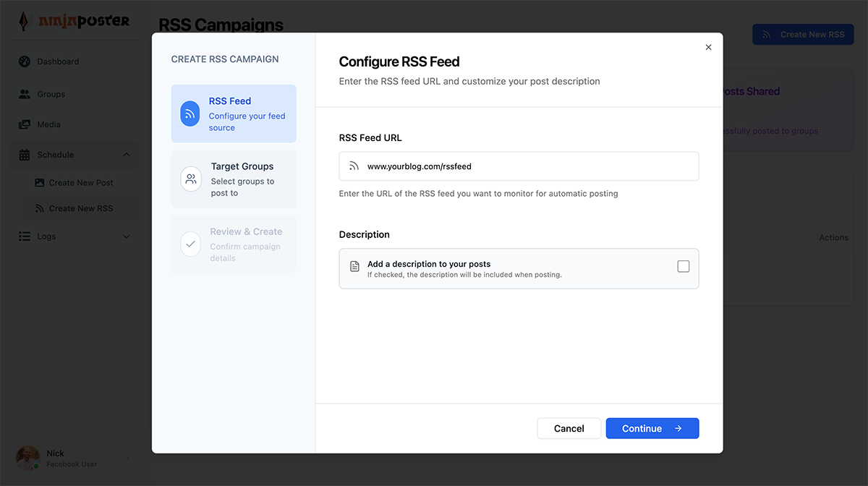868x486 pixels.
Task: Click the Create New RSS feed icon in sidebar
Action: pyautogui.click(x=40, y=208)
